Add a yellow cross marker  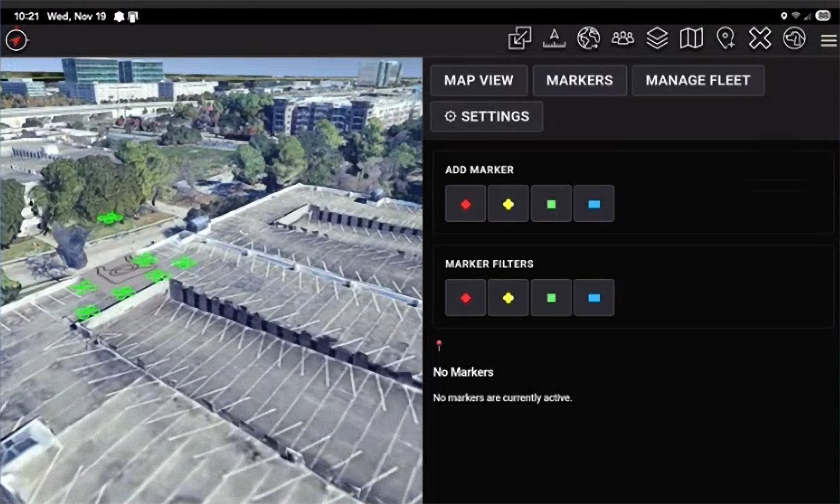coord(508,204)
